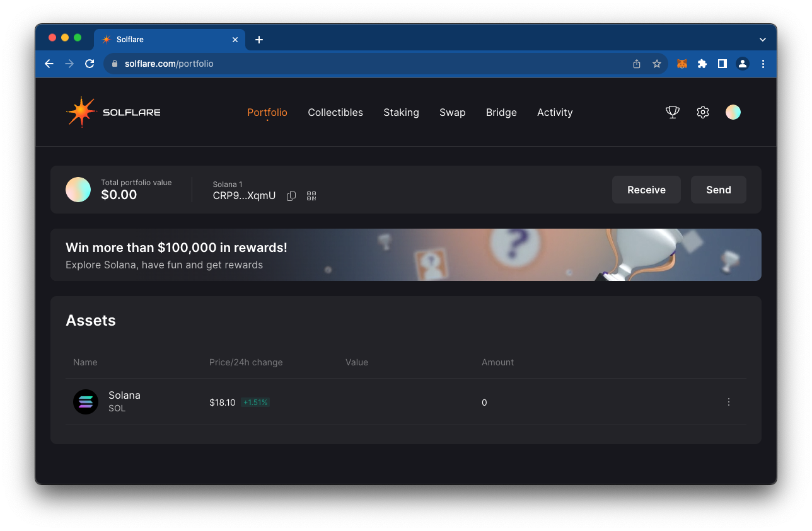Copy the wallet address
Screen dimensions: 812x531
[291, 195]
